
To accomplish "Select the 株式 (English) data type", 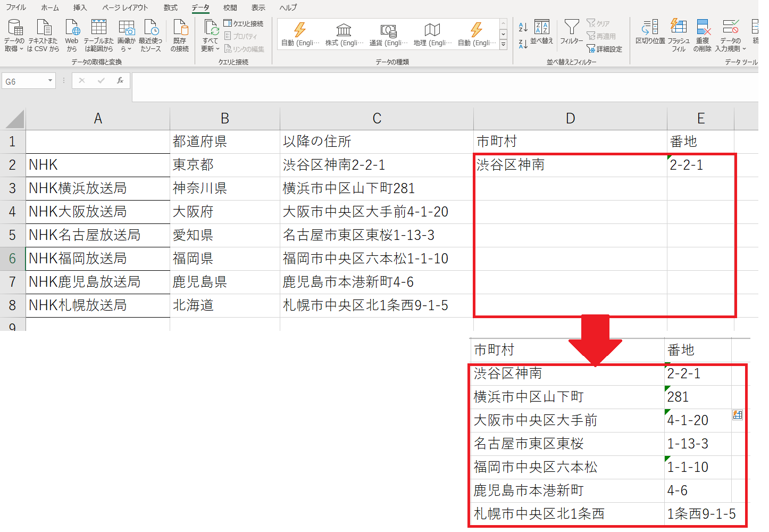I will click(x=344, y=35).
